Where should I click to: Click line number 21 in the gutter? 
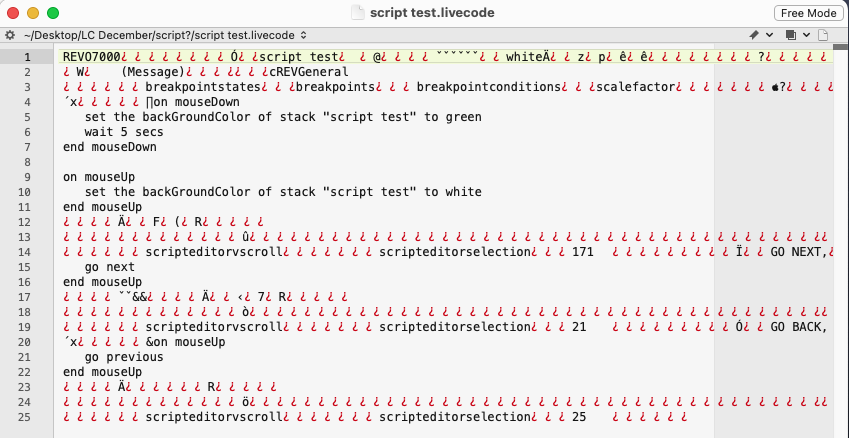(x=29, y=357)
